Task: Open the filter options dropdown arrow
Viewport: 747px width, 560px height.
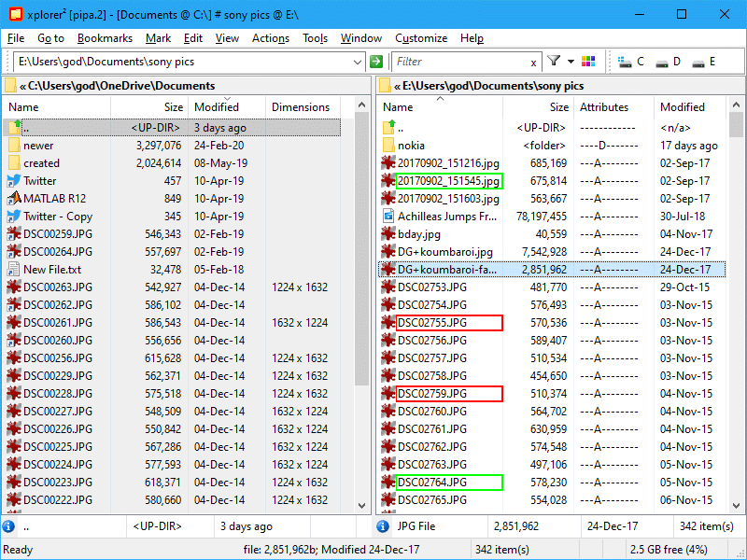Action: (569, 62)
